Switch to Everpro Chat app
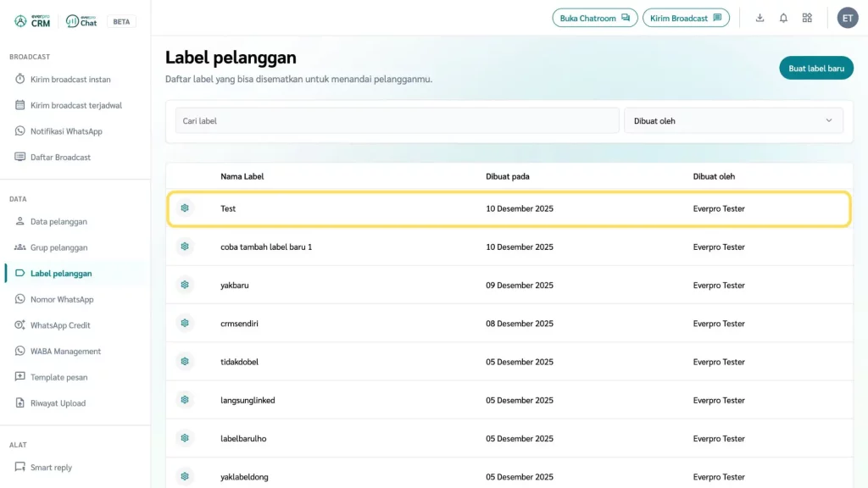This screenshot has width=868, height=488. coord(81,21)
